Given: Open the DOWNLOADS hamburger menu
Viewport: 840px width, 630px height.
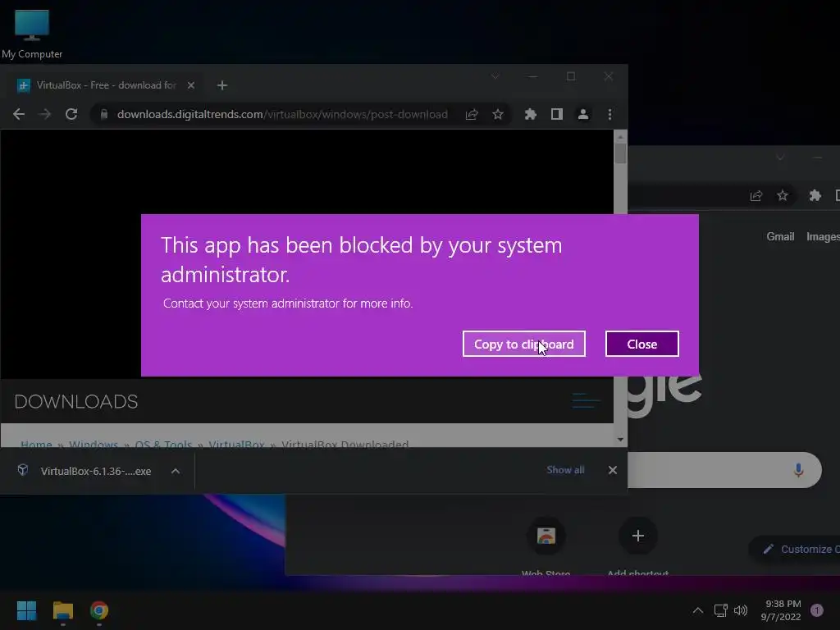Looking at the screenshot, I should (x=586, y=400).
